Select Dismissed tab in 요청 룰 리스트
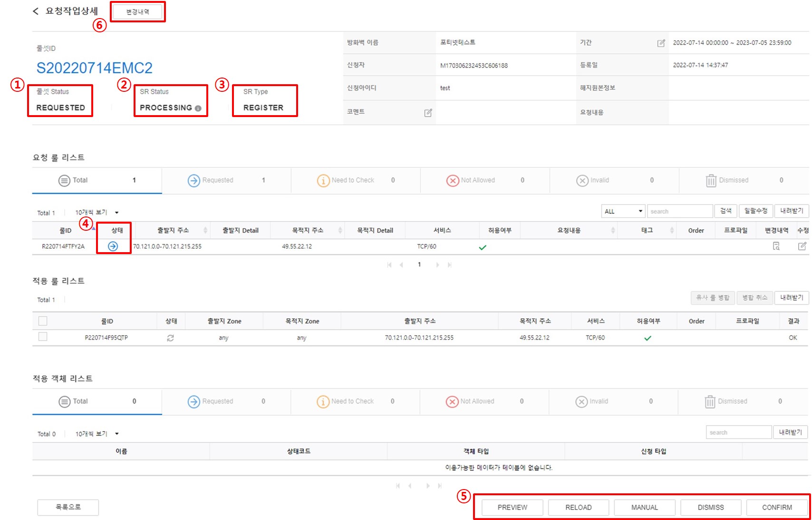The height and width of the screenshot is (520, 812). pyautogui.click(x=744, y=180)
